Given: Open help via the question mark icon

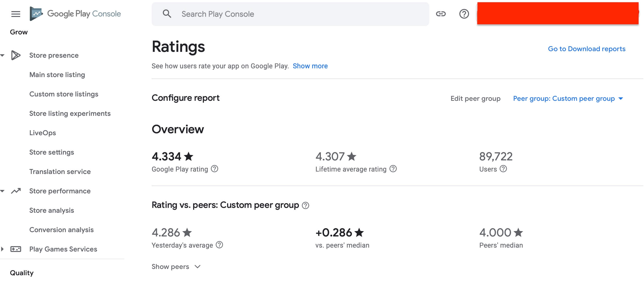Looking at the screenshot, I should coord(464,14).
